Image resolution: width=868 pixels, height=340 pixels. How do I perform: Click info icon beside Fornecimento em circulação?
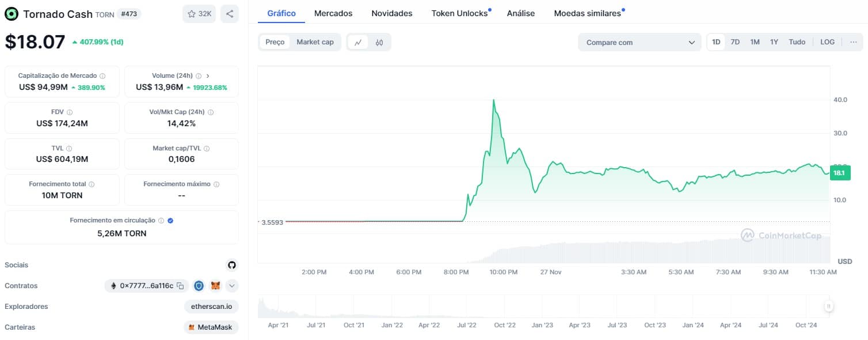point(161,220)
